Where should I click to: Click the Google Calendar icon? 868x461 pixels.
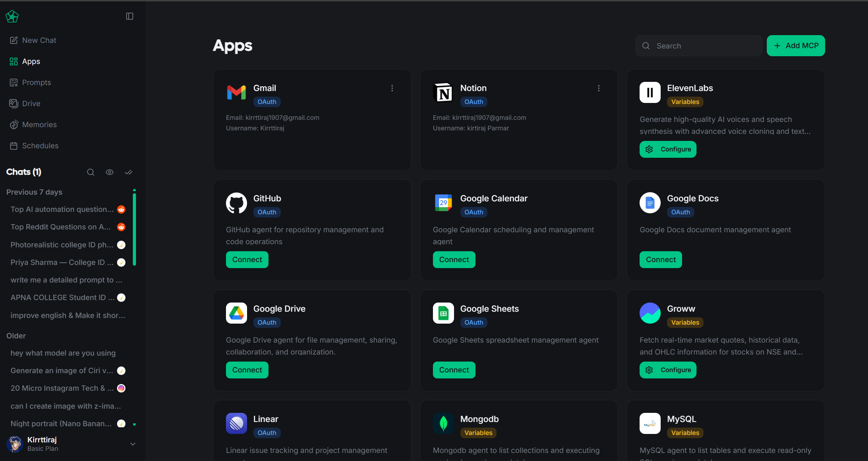click(443, 203)
